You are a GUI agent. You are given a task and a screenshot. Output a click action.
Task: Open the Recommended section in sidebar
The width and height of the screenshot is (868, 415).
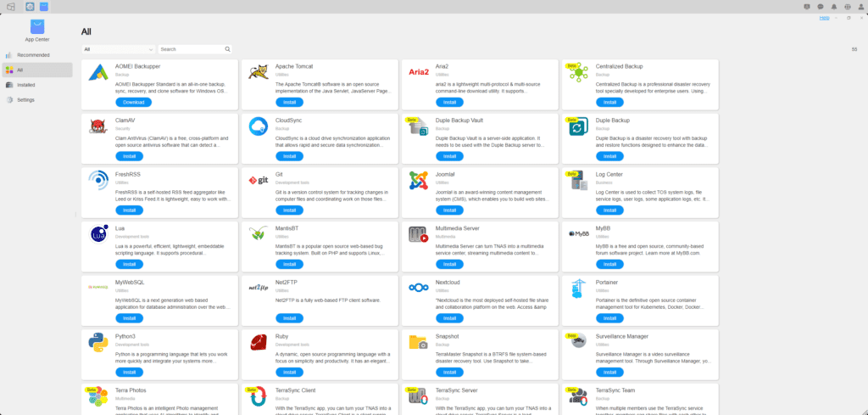(x=33, y=55)
